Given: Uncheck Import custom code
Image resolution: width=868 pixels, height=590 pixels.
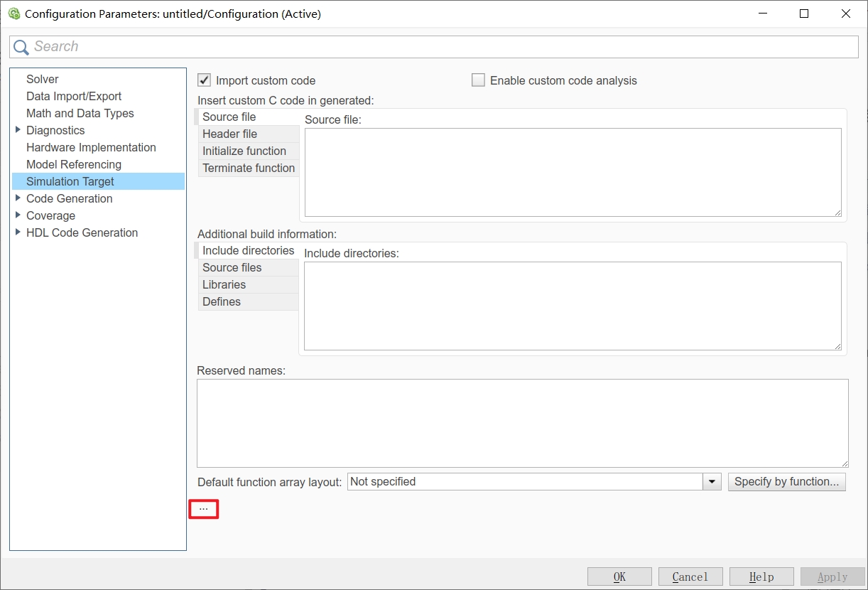Looking at the screenshot, I should pos(205,80).
